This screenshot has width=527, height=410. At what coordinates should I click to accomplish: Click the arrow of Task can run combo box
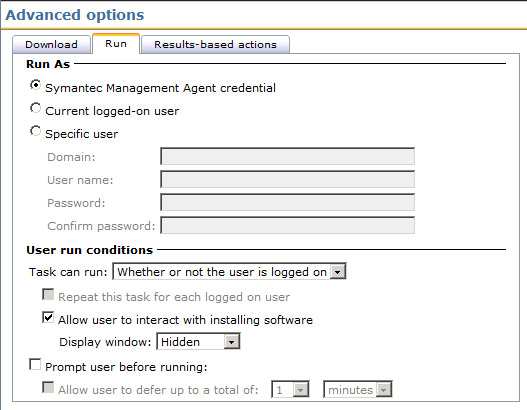(338, 272)
